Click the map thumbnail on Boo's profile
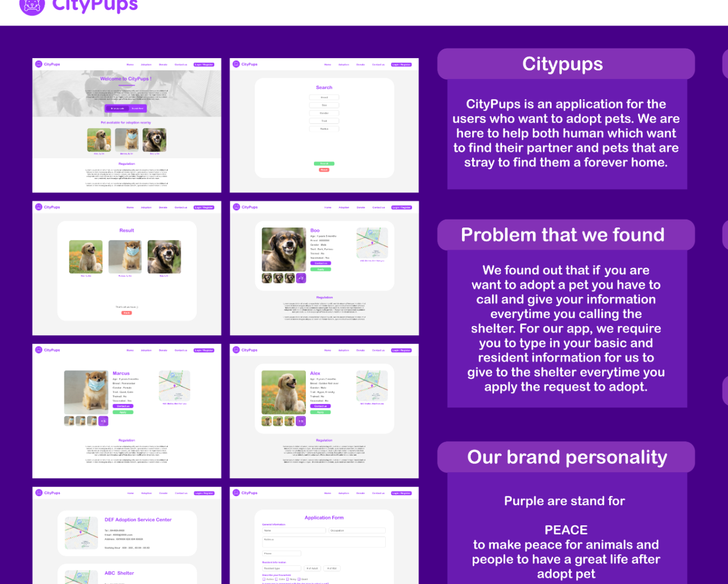 pos(372,243)
